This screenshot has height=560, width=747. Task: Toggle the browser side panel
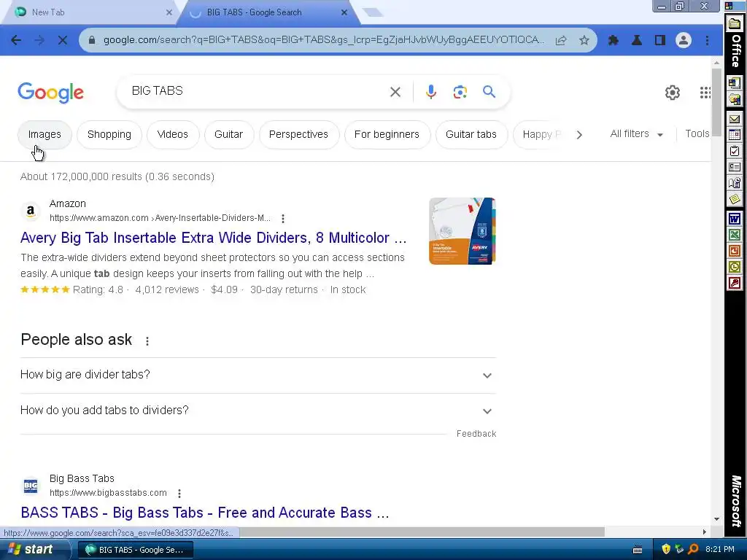click(659, 41)
